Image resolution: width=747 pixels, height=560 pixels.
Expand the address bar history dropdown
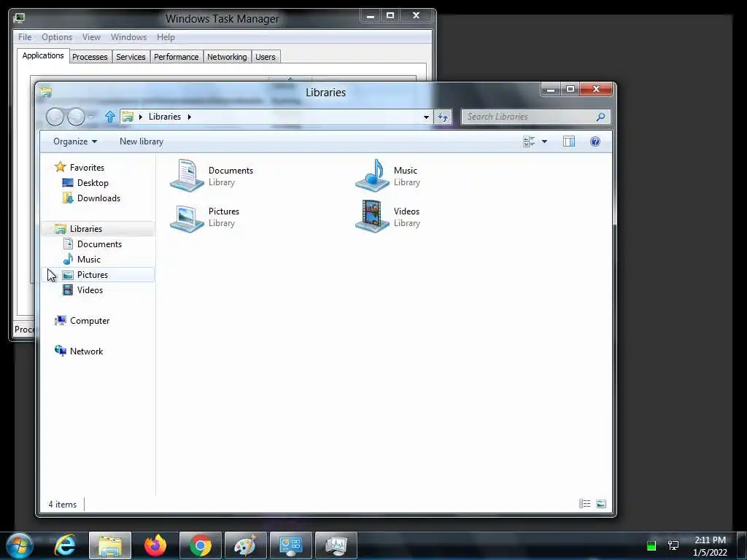pos(426,117)
